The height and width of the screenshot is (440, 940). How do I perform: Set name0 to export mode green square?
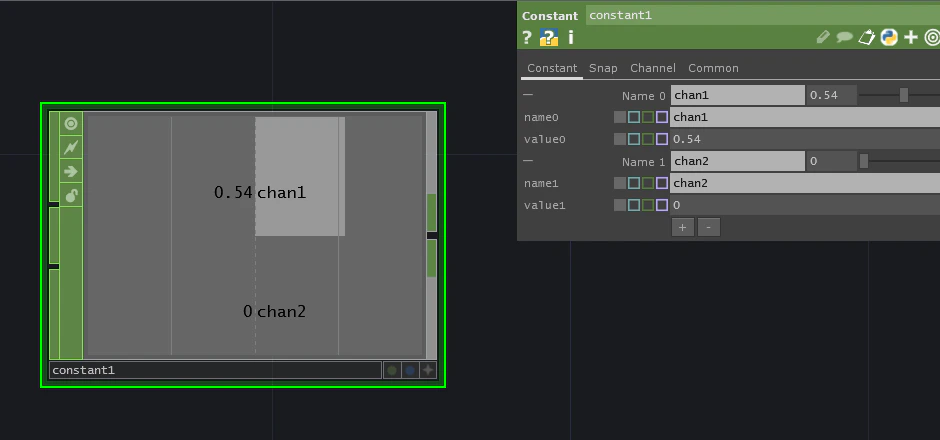(x=647, y=117)
